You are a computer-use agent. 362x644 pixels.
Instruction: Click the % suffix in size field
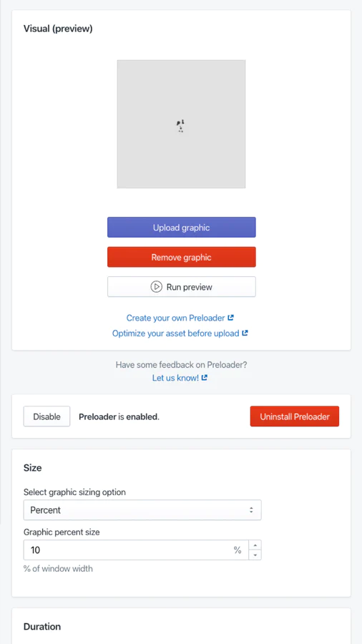click(x=238, y=550)
